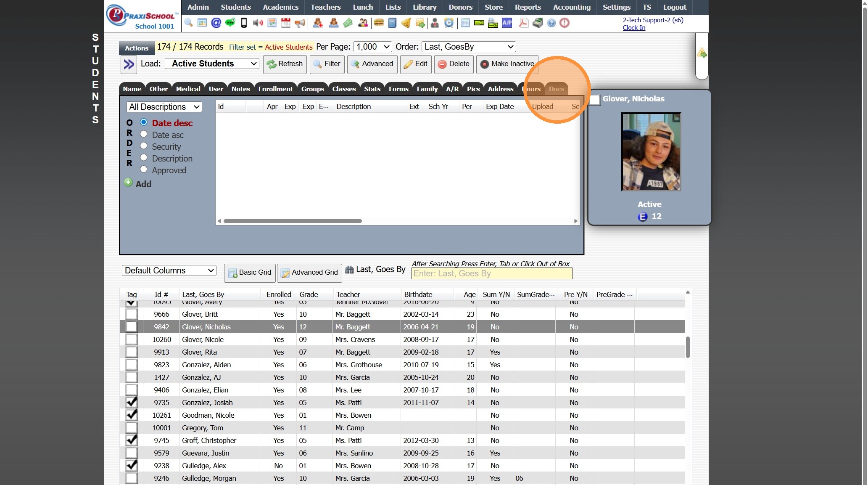This screenshot has height=485, width=868.
Task: Expand the Default Columns dropdown
Action: (169, 270)
